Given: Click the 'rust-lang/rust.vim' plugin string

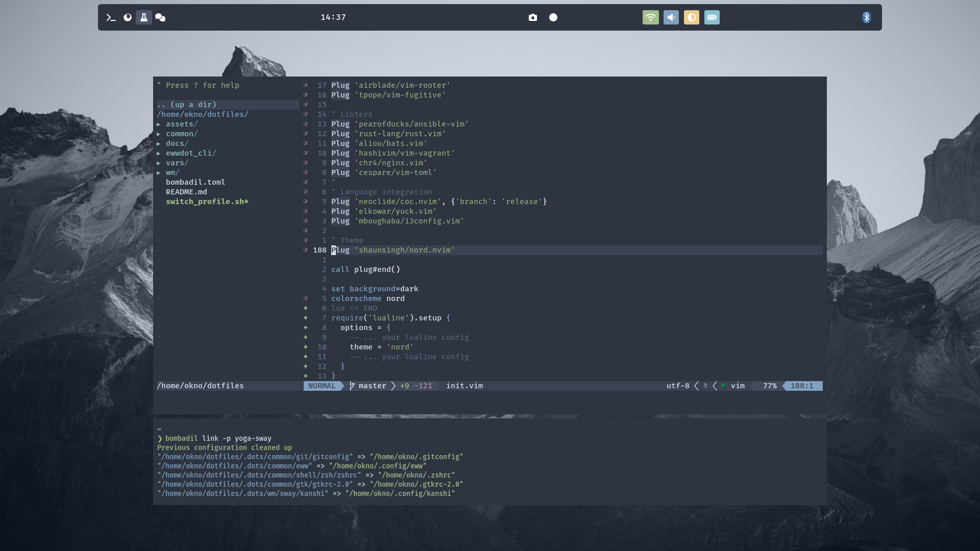Looking at the screenshot, I should tap(400, 134).
